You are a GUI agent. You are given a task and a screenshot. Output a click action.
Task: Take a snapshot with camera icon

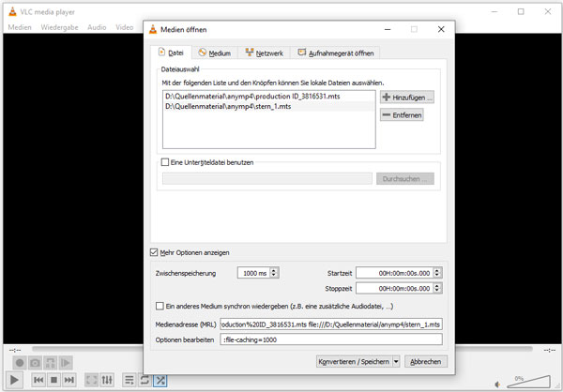[x=35, y=363]
